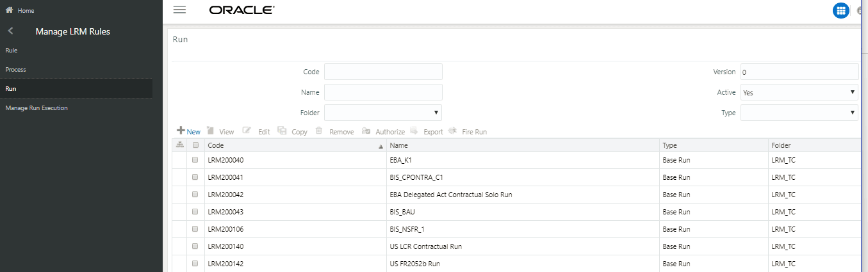Click the Export icon
868x272 pixels.
coord(414,131)
